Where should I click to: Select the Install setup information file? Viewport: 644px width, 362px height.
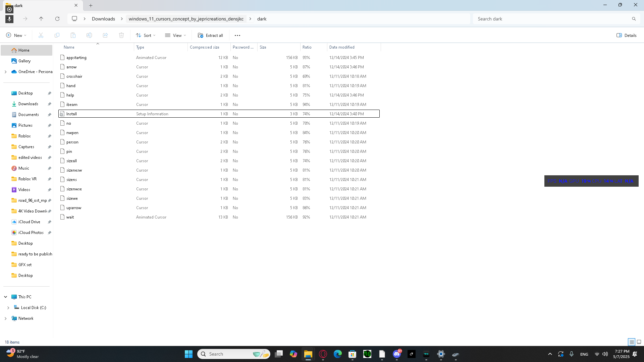(71, 114)
